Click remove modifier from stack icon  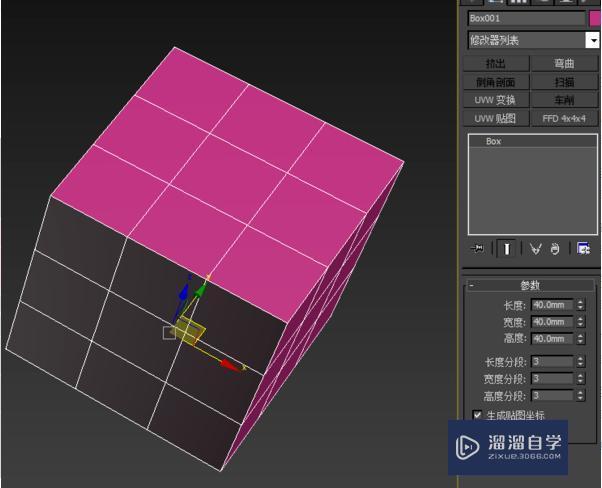[555, 249]
